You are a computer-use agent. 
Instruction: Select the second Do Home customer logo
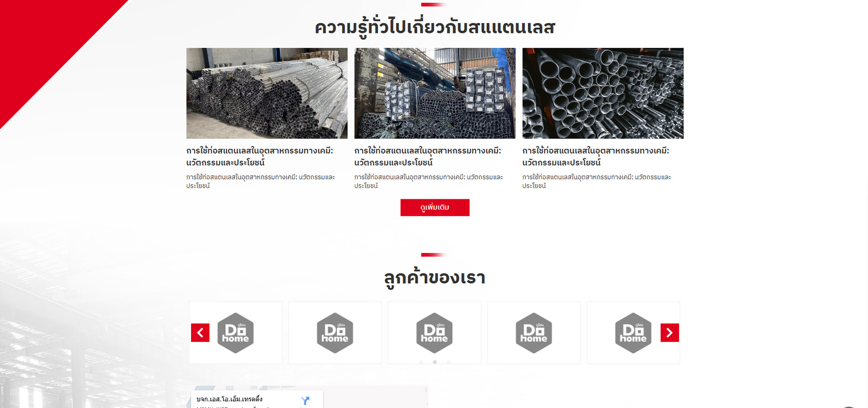(x=335, y=333)
